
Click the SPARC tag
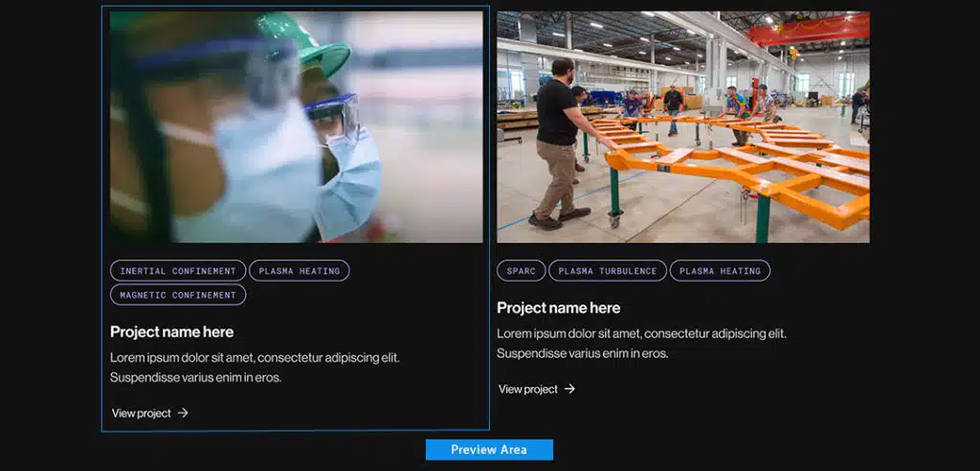pyautogui.click(x=522, y=271)
